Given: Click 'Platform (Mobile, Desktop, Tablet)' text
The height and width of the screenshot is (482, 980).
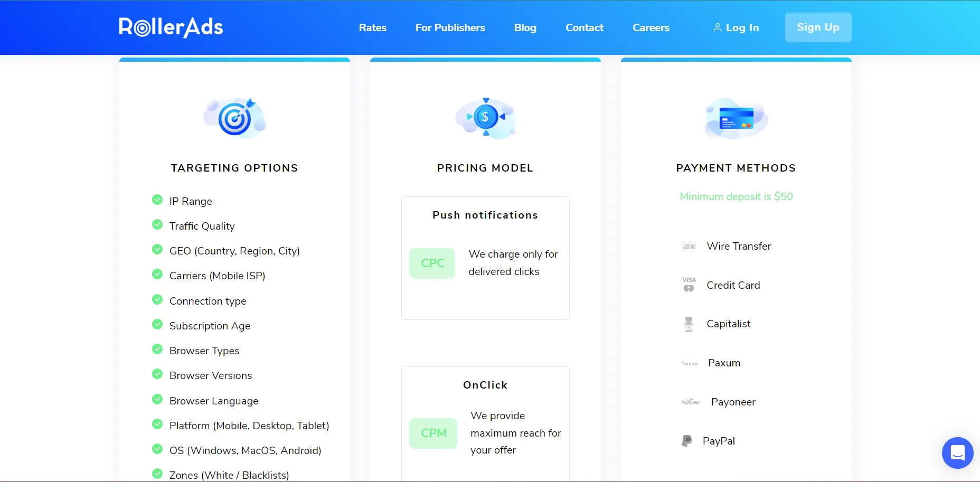Looking at the screenshot, I should point(249,426).
